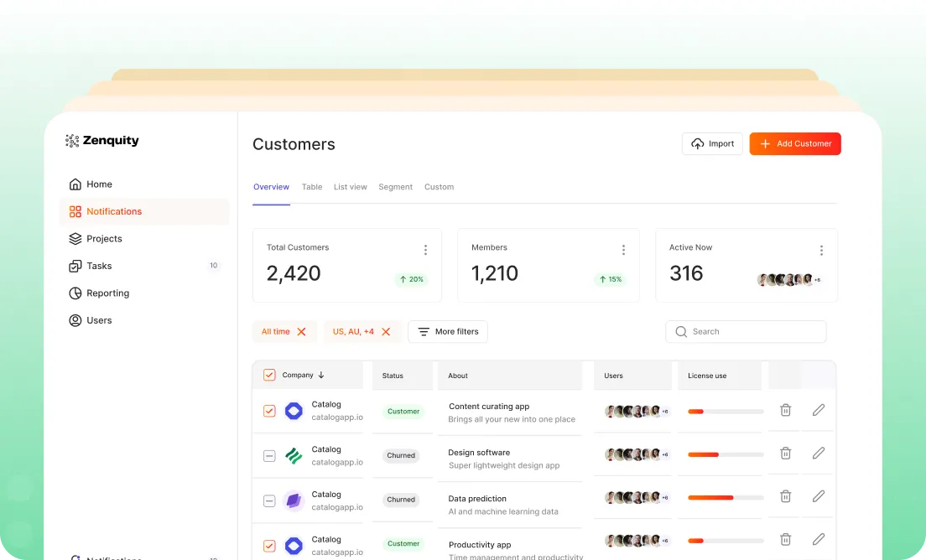Click the 20% growth badge

click(412, 279)
